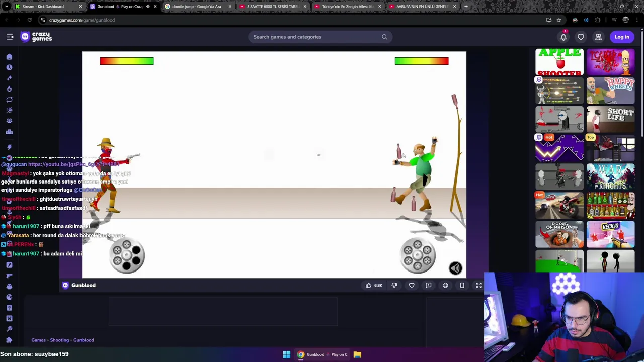This screenshot has height=362, width=644.
Task: Open the Games breadcrumb link
Action: 38,340
